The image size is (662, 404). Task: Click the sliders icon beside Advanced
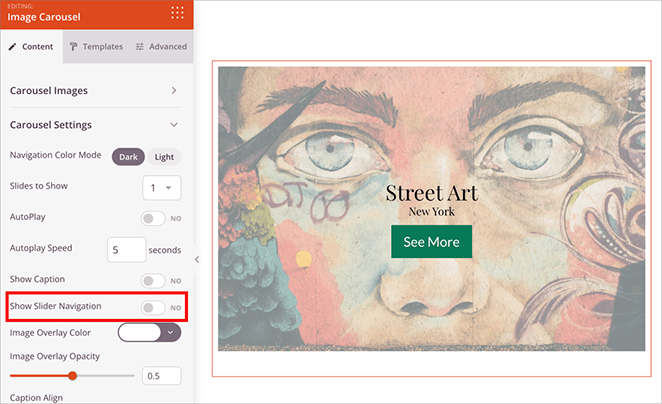point(140,46)
